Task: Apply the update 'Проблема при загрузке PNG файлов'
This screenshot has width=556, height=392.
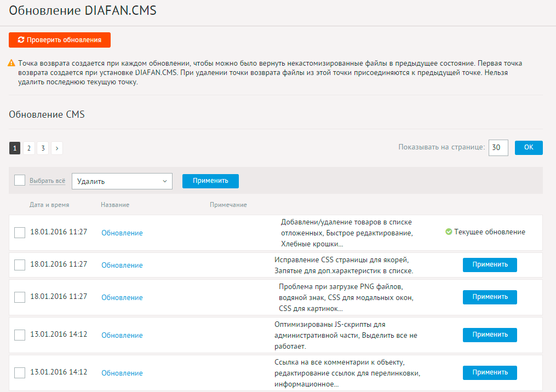Action: 490,297
